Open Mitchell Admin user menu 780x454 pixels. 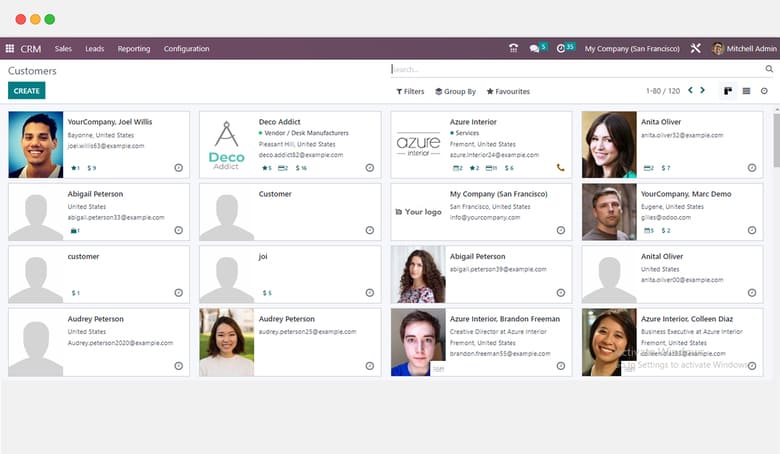(744, 49)
